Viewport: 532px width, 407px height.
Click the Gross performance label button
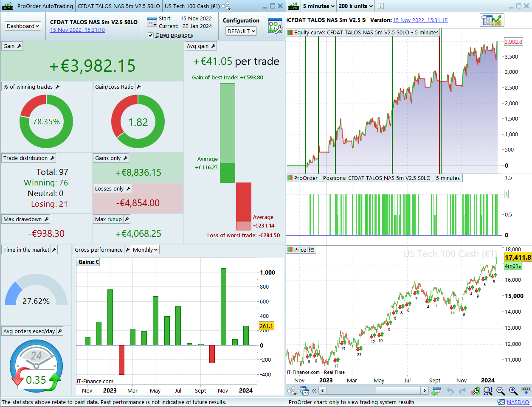tap(99, 250)
